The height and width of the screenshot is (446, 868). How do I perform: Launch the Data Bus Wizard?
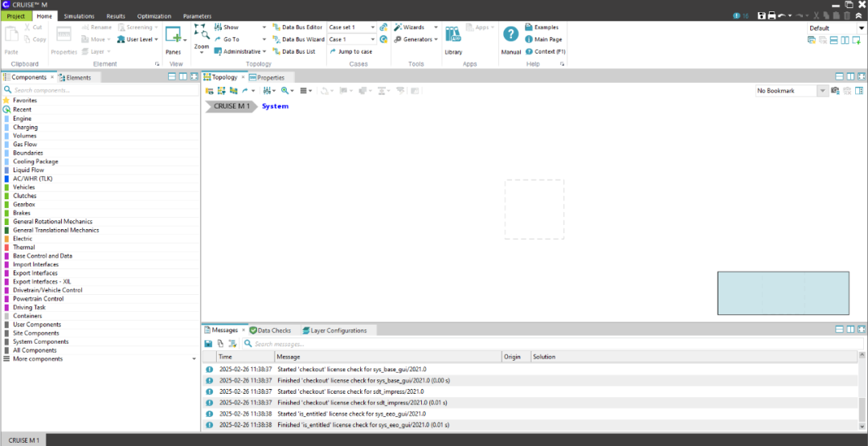[297, 39]
